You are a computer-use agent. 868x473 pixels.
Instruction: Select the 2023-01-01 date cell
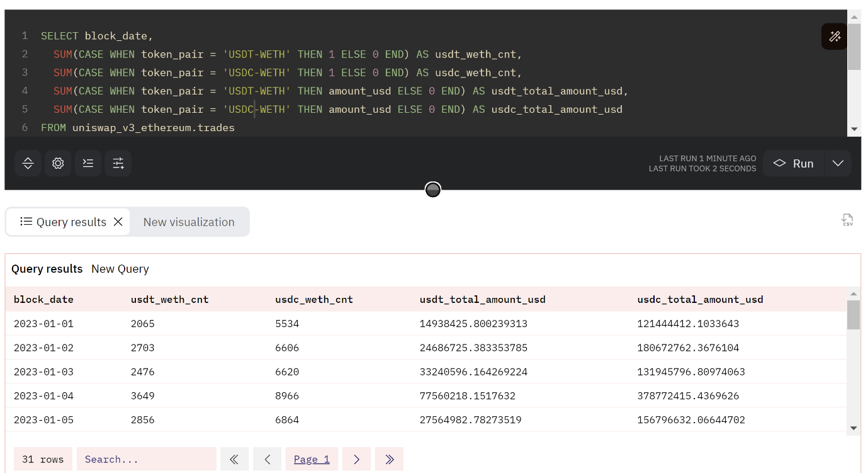coord(43,324)
